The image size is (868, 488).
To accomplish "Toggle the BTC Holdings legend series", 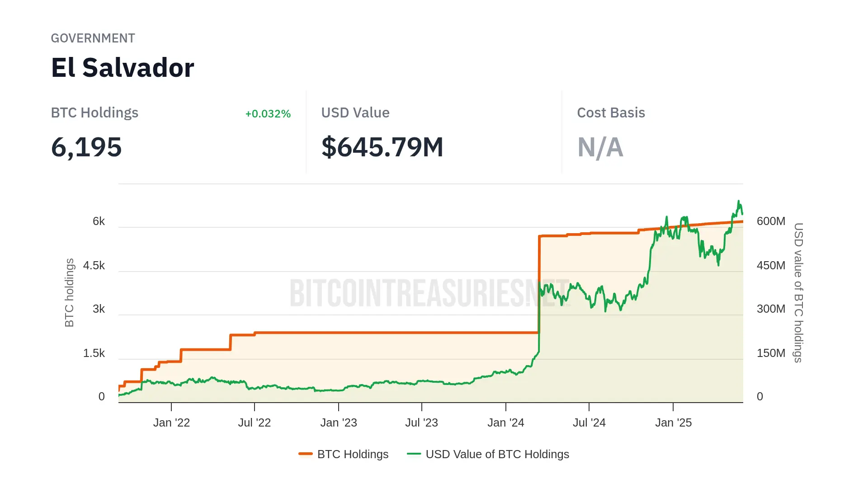I will tap(353, 454).
